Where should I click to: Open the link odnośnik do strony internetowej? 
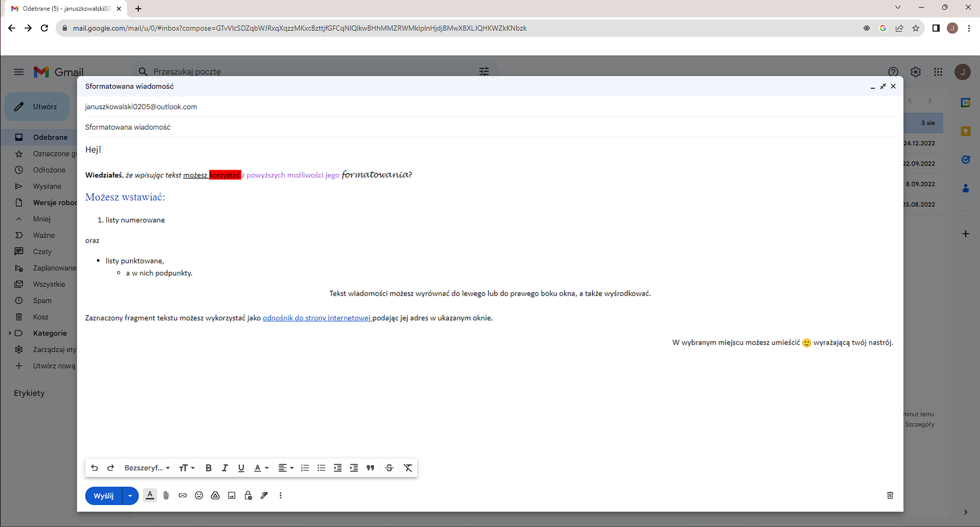pos(317,318)
